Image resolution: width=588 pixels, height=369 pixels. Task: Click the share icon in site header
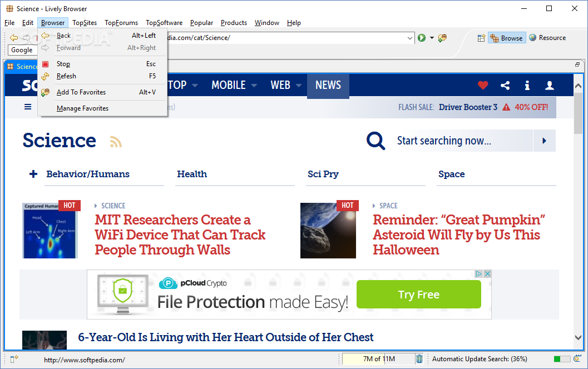point(505,86)
